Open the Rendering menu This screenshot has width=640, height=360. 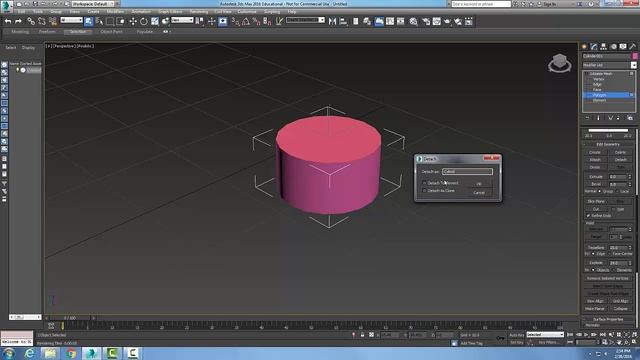coord(199,11)
